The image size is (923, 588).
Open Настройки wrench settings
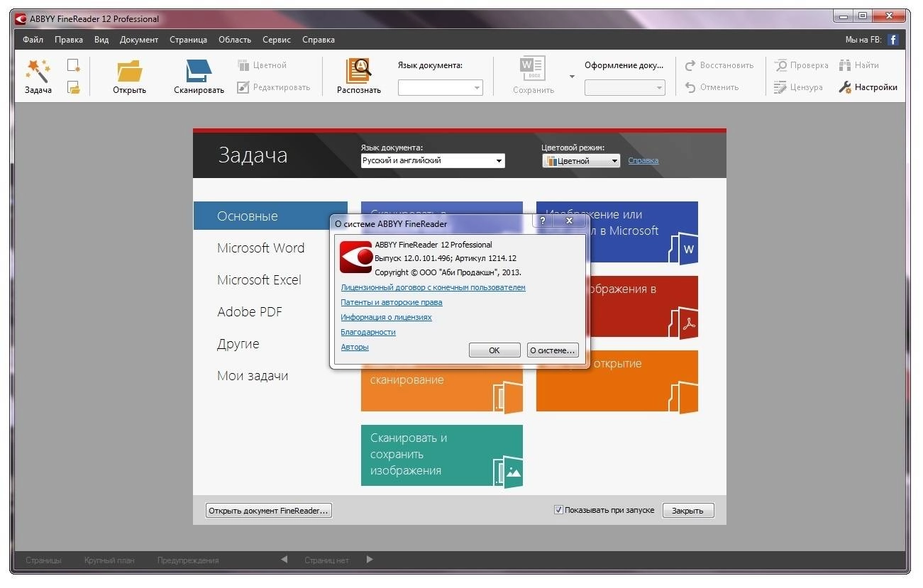click(868, 87)
